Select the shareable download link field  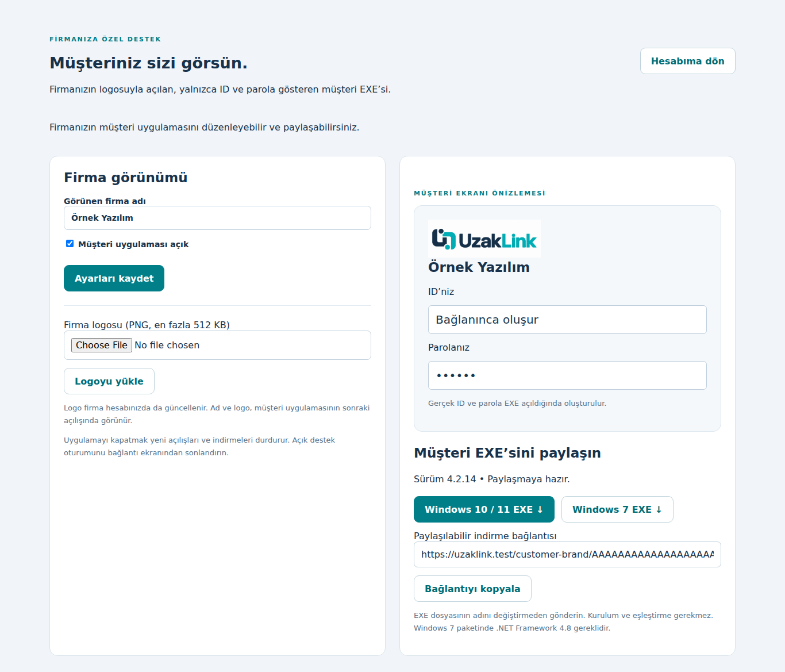pyautogui.click(x=567, y=554)
